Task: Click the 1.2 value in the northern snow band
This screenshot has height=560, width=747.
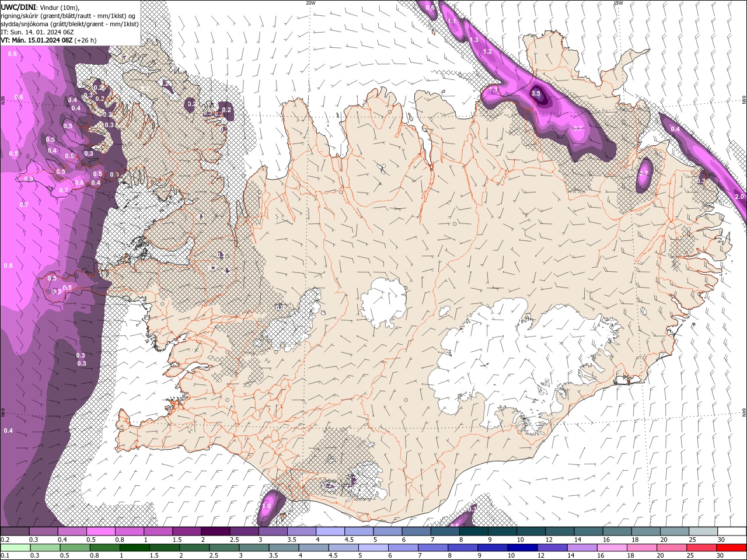Action: 487,51
